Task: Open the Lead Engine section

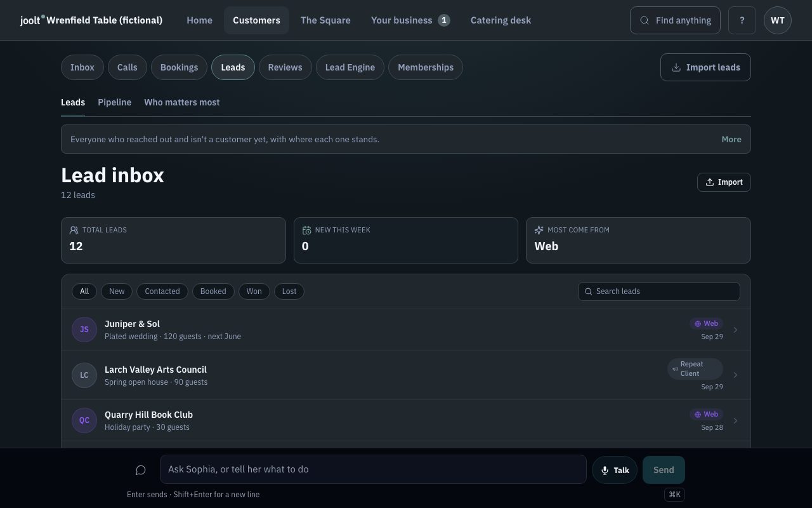Action: pyautogui.click(x=350, y=67)
